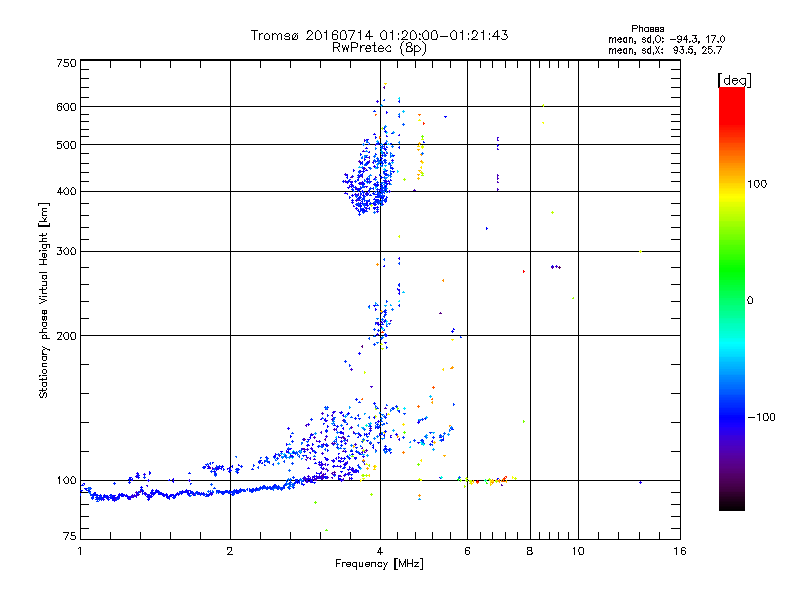This screenshot has height=600, width=800.
Task: Select the 'RwPretec (8p)' subtitle text
Action: tap(379, 48)
